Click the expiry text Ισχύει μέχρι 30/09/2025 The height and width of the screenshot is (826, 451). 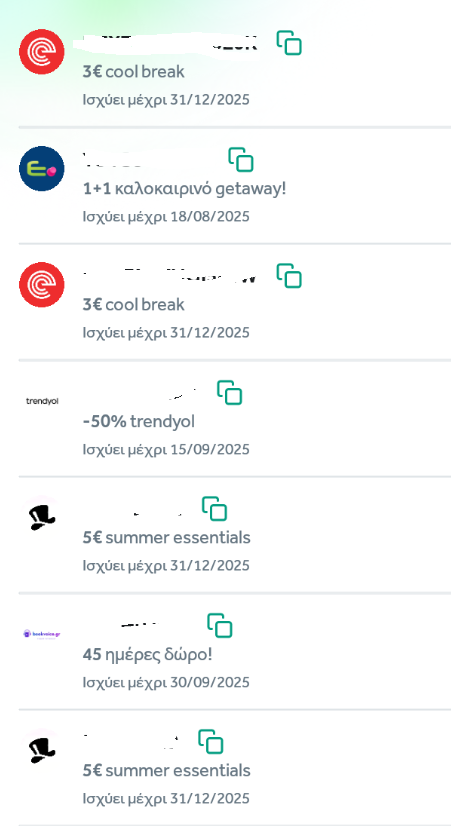tap(166, 682)
